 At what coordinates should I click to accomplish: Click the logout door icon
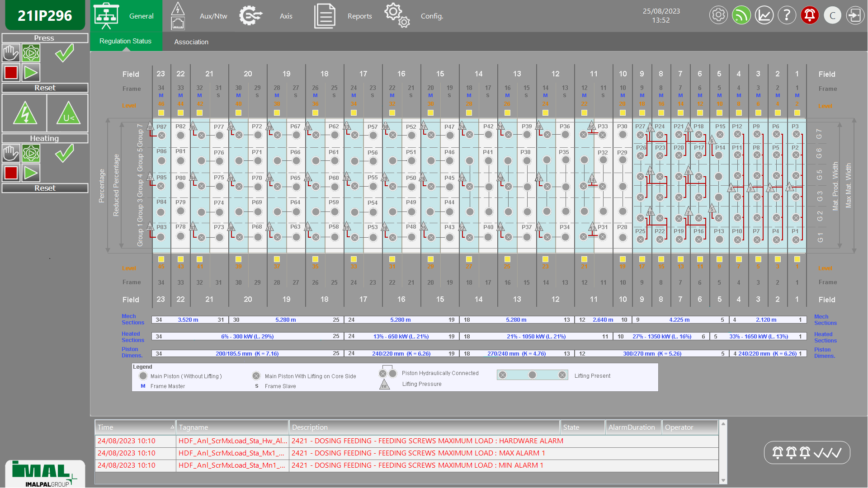pos(855,15)
